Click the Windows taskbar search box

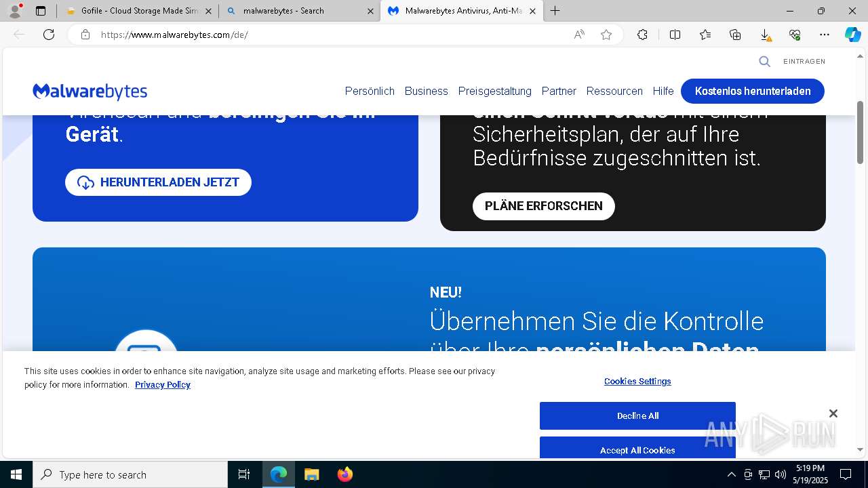point(130,474)
